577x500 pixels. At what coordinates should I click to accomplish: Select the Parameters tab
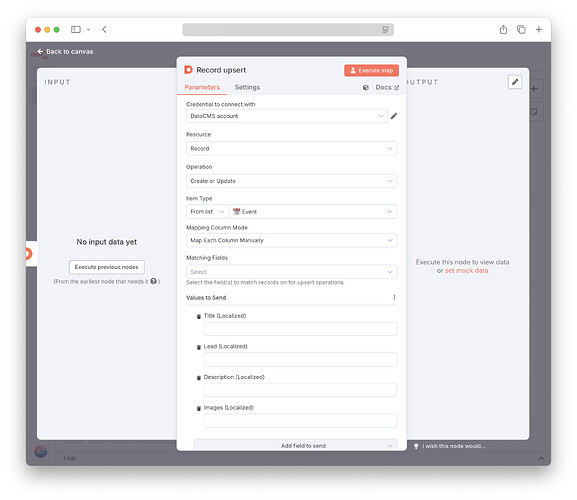[x=202, y=87]
